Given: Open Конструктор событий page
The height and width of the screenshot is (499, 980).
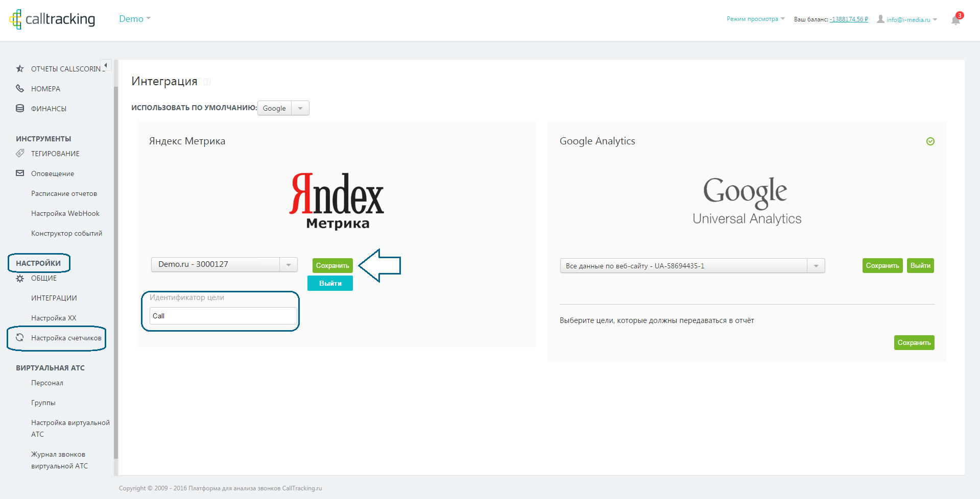Looking at the screenshot, I should pyautogui.click(x=66, y=233).
